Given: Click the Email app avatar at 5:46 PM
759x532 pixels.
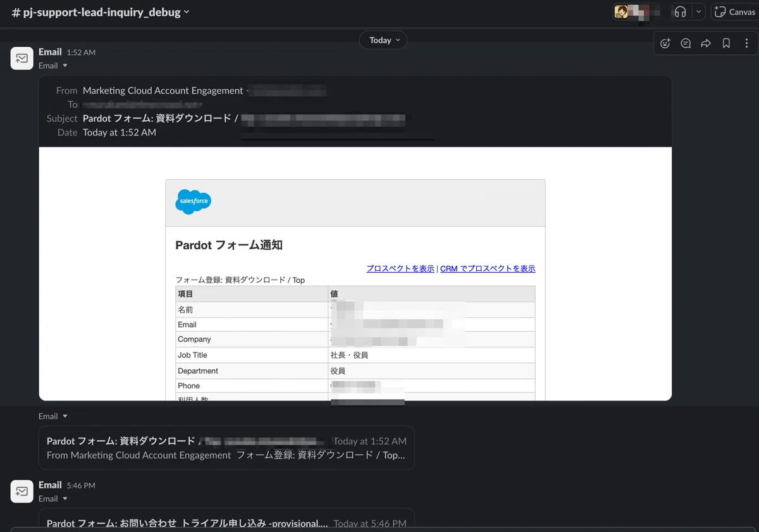Looking at the screenshot, I should tap(22, 491).
